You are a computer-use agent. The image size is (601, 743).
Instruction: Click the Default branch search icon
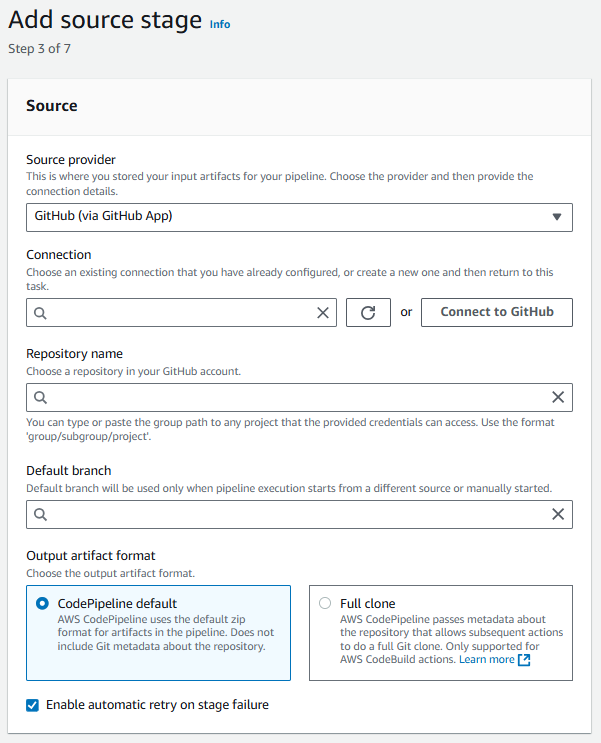41,515
